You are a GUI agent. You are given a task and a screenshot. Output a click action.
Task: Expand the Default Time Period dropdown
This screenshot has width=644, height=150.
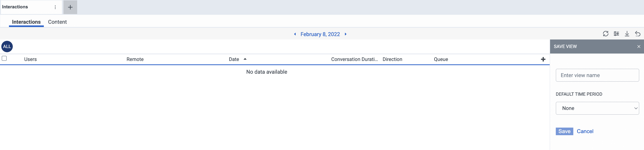(x=597, y=108)
